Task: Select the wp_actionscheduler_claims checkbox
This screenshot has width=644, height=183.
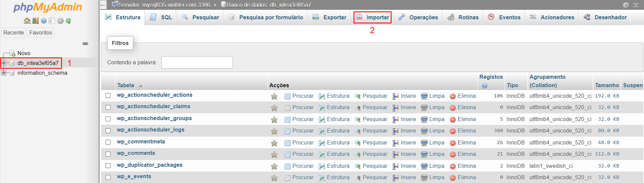Action: click(108, 108)
